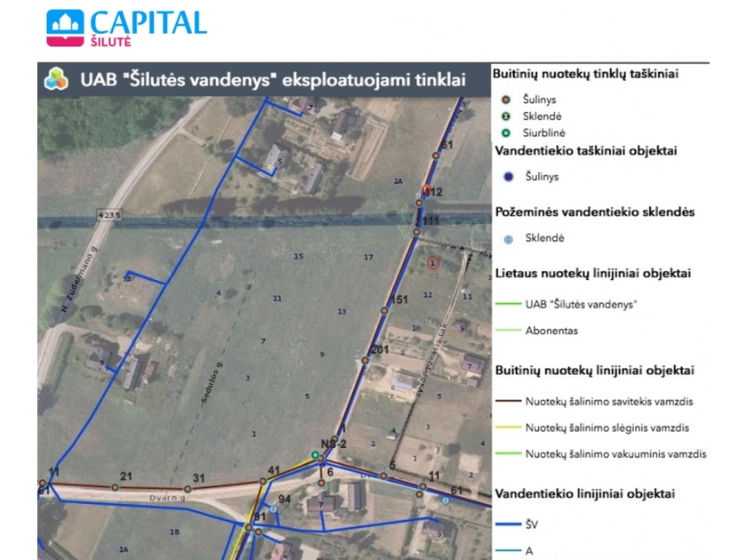This screenshot has height=560, width=747.
Task: Click the 'Dvaro g.' street label
Action: coord(167,498)
